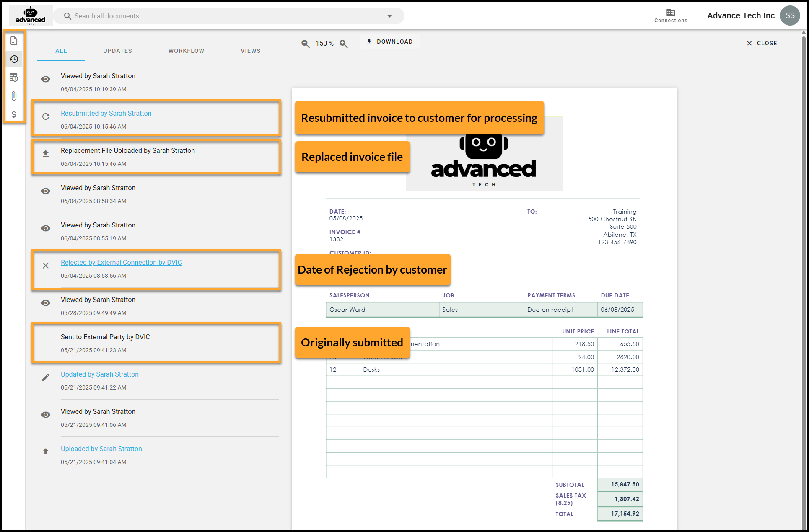This screenshot has width=809, height=532.
Task: Click the SS user avatar menu
Action: point(790,15)
